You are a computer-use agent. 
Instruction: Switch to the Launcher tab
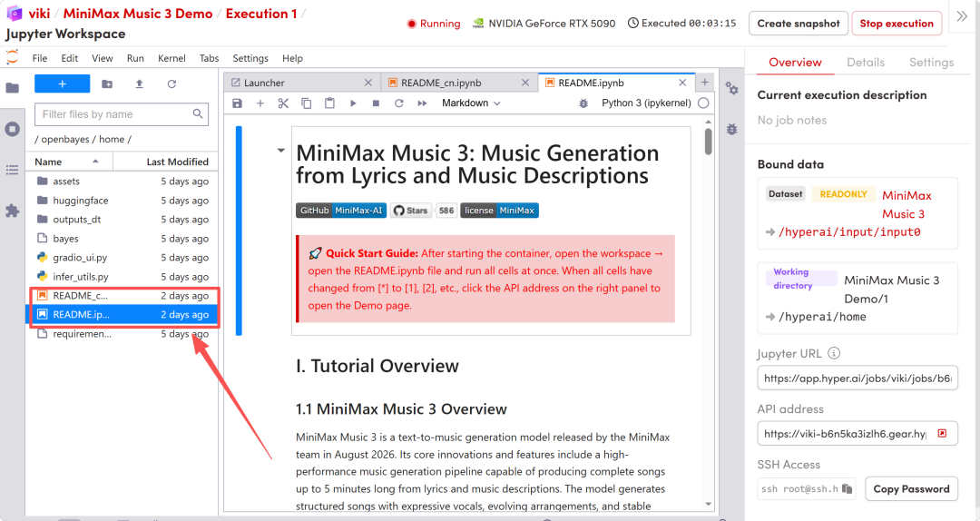click(x=302, y=83)
